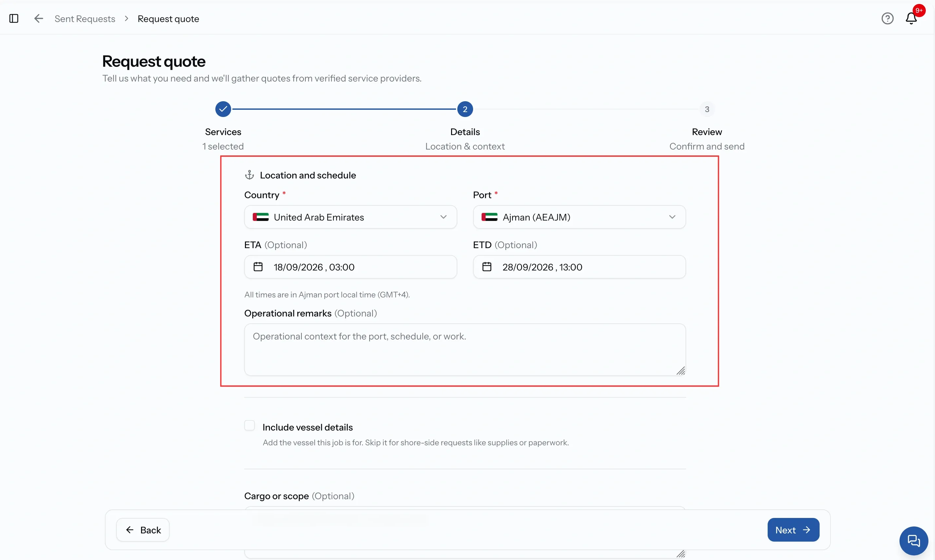Grab the Operational remarks resize handle
This screenshot has width=935, height=560.
click(681, 371)
